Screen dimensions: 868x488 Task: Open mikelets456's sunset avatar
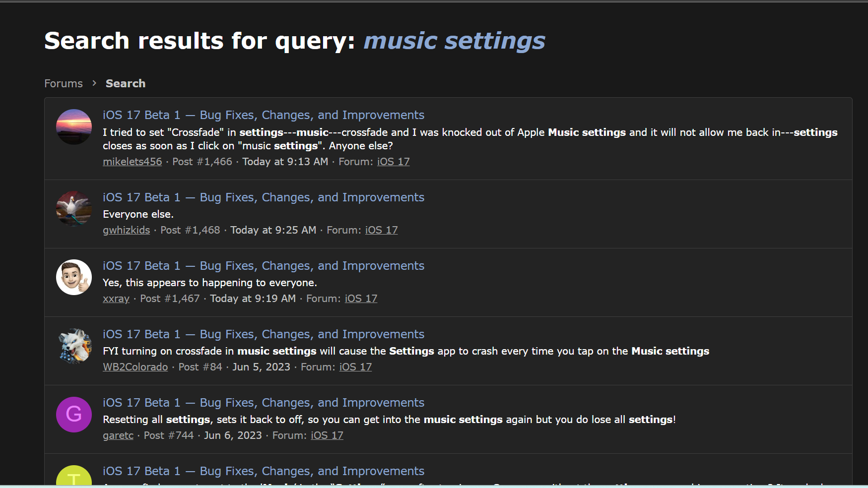74,127
